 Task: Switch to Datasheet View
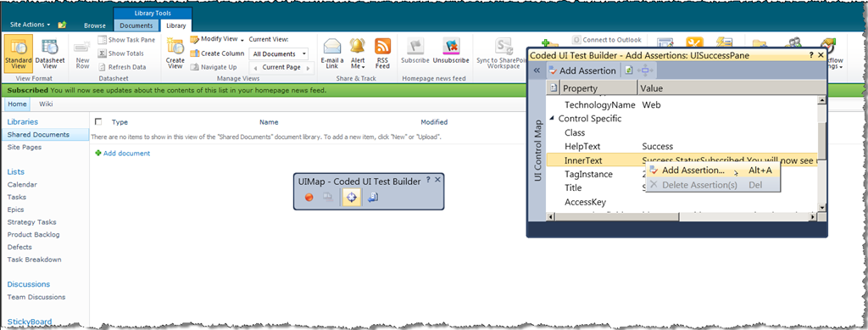(50, 54)
